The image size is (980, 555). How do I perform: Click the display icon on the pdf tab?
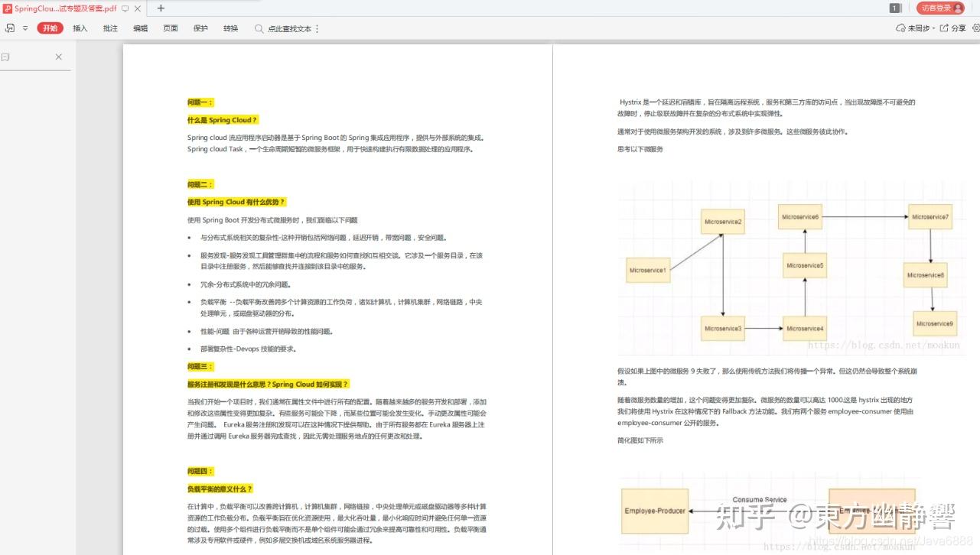[x=125, y=8]
